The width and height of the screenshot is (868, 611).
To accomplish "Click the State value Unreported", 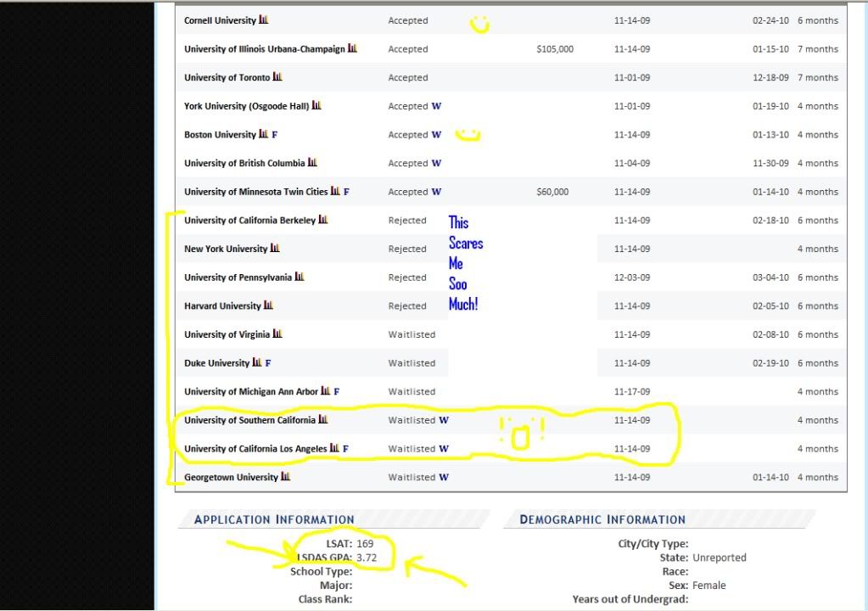I will click(720, 558).
